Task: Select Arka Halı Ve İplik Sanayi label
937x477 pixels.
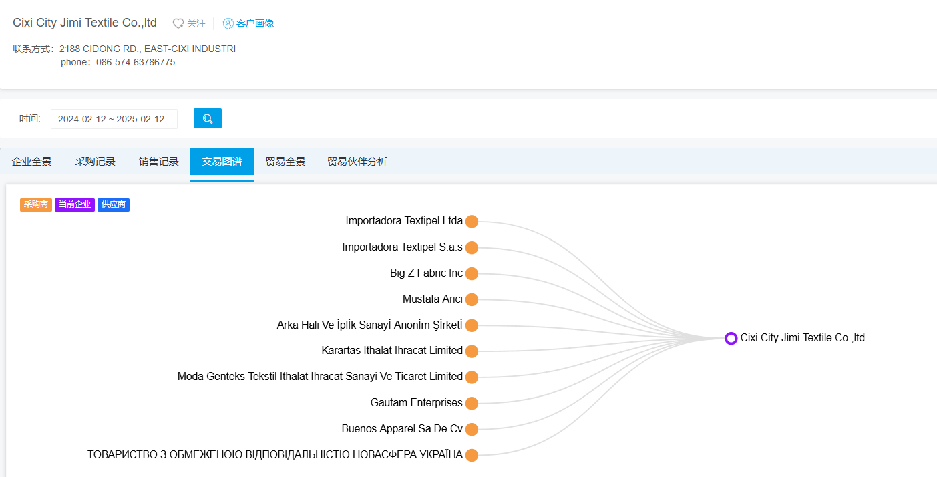Action: [369, 325]
